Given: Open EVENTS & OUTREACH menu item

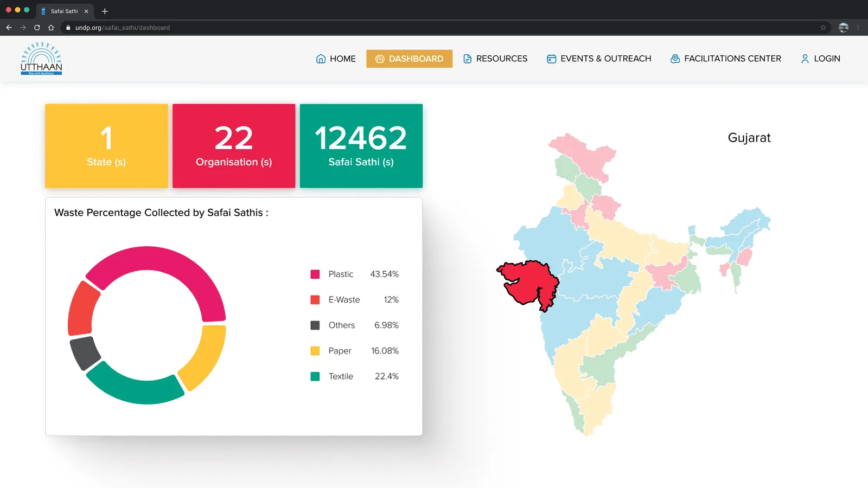Looking at the screenshot, I should point(599,59).
